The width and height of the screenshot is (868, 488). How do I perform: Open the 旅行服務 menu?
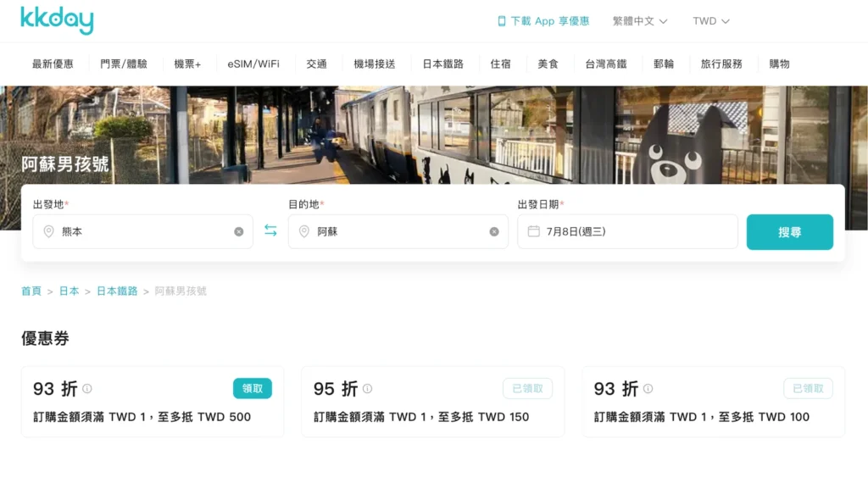pyautogui.click(x=721, y=64)
